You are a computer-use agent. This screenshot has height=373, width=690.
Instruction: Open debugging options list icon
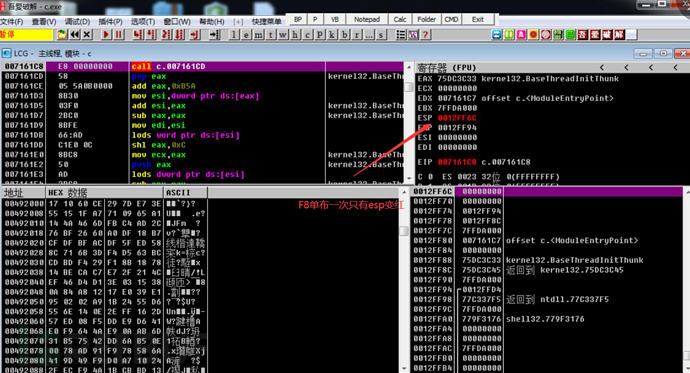(400, 34)
